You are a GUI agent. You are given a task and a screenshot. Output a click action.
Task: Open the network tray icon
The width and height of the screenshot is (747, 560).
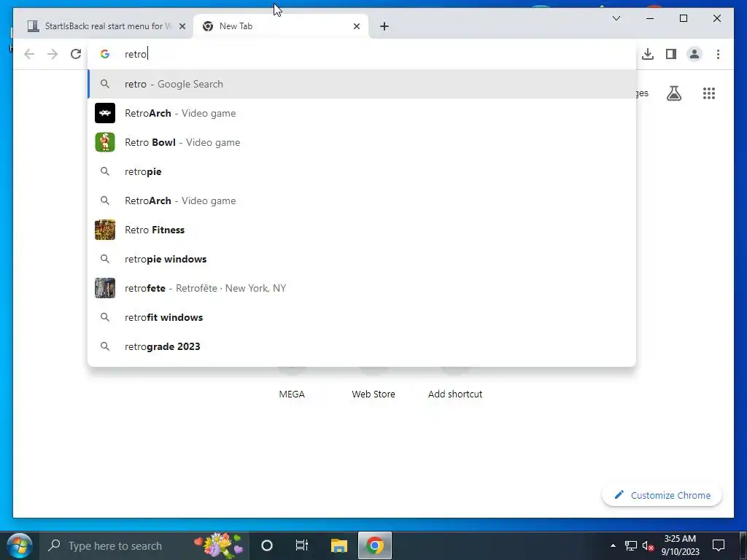pos(631,545)
